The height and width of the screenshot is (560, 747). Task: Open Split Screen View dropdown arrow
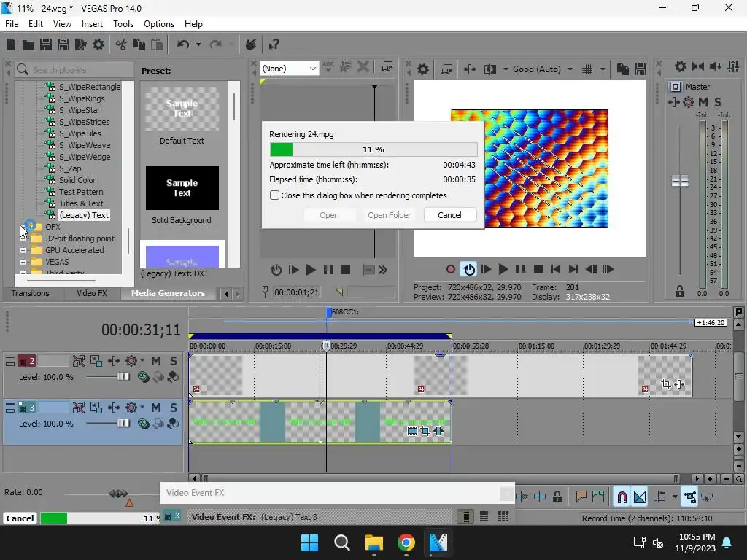(x=506, y=69)
